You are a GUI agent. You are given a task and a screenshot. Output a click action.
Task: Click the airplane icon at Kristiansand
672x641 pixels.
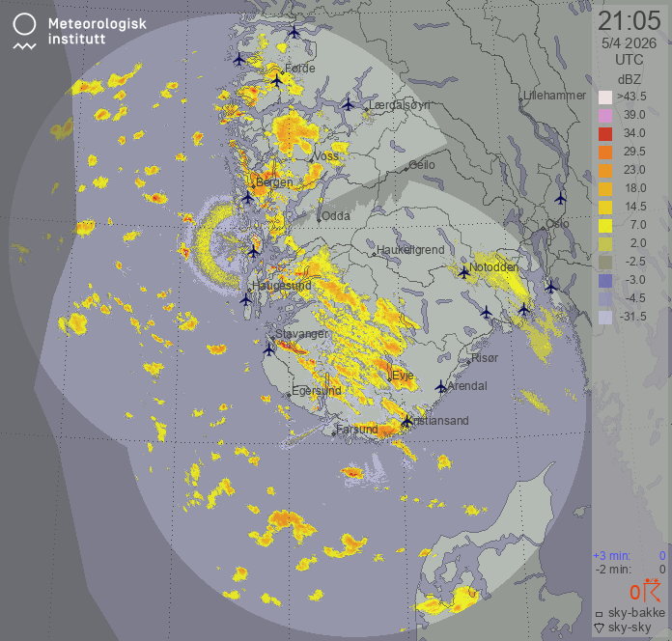click(x=406, y=421)
